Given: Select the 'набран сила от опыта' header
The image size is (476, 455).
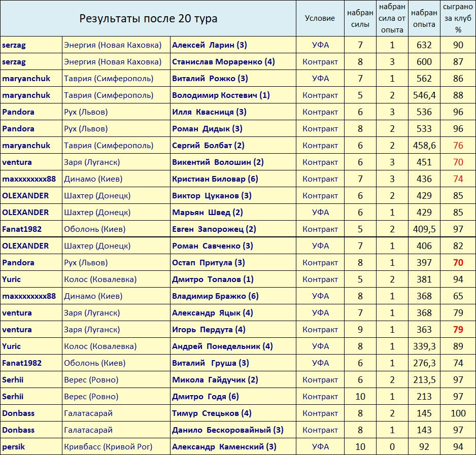Looking at the screenshot, I should (392, 18).
